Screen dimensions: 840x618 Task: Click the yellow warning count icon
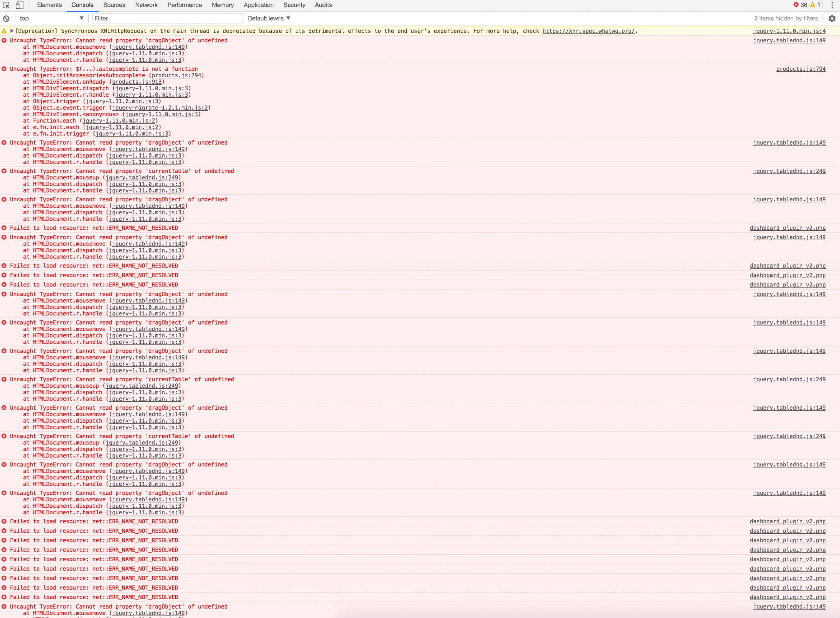(x=812, y=5)
